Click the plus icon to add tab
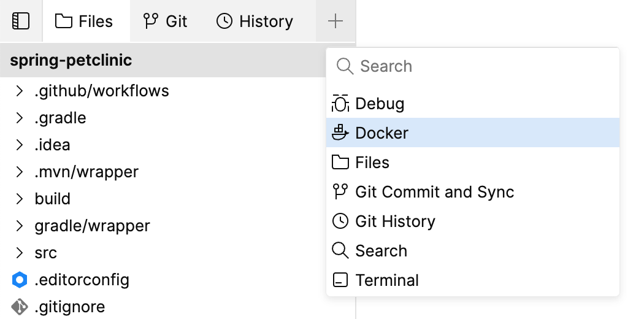This screenshot has height=319, width=644. pos(335,21)
